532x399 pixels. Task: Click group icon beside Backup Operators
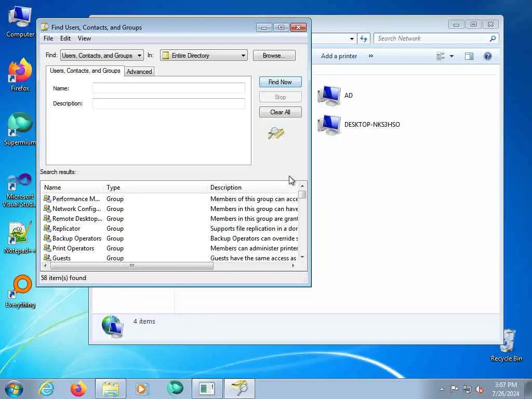tap(47, 238)
